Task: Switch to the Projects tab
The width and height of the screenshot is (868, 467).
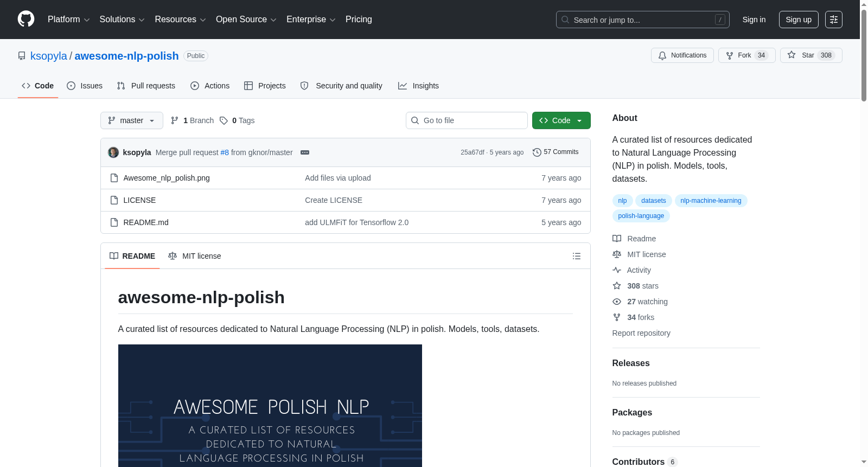Action: click(x=265, y=86)
